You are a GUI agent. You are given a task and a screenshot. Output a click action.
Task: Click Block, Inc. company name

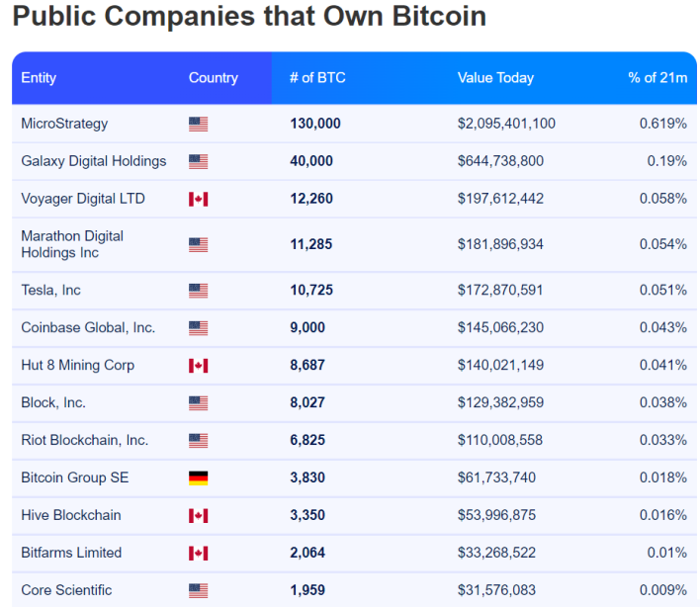coord(53,402)
